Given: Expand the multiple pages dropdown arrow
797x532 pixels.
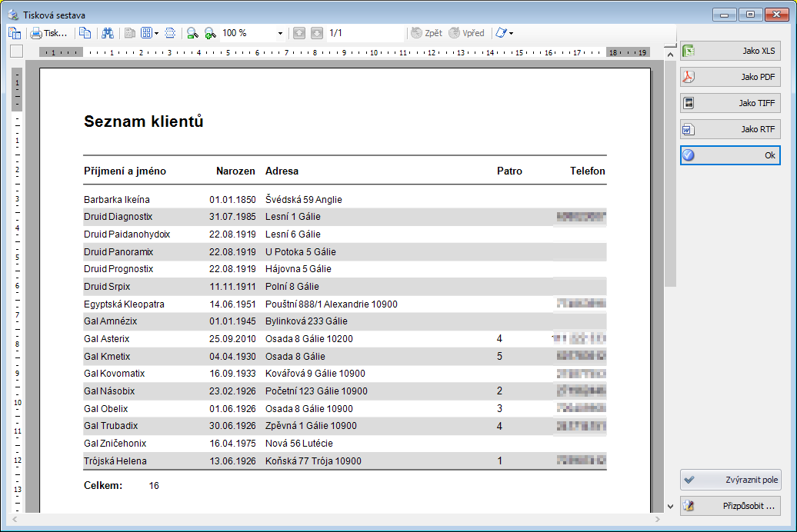Looking at the screenshot, I should 157,34.
